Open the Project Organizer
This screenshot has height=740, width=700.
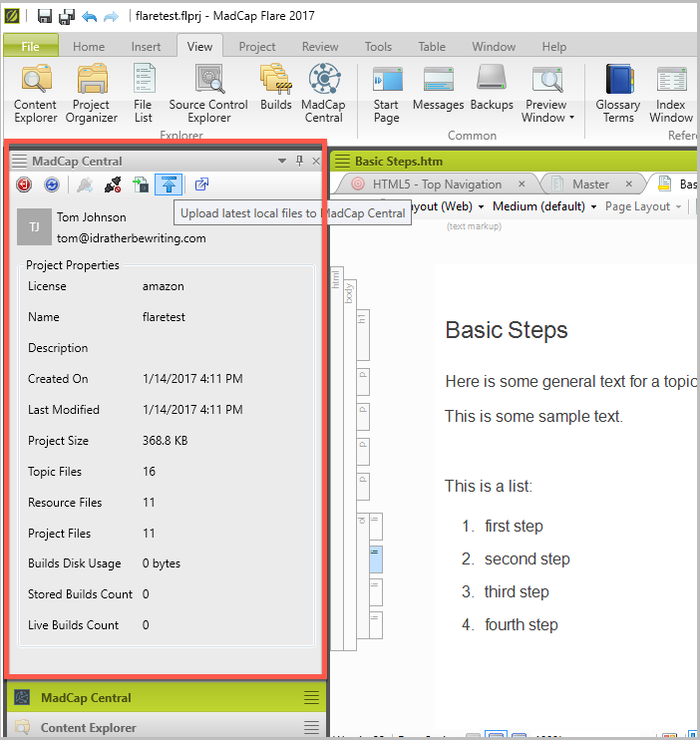click(x=92, y=94)
